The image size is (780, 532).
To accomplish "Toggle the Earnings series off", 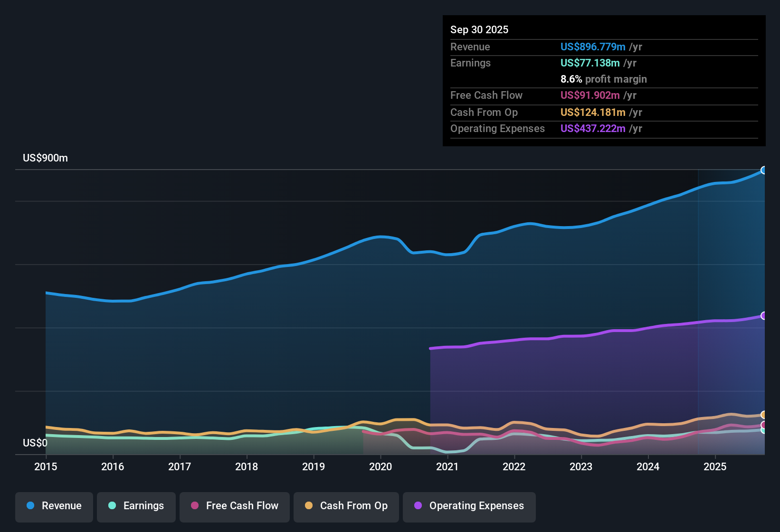I will point(136,506).
